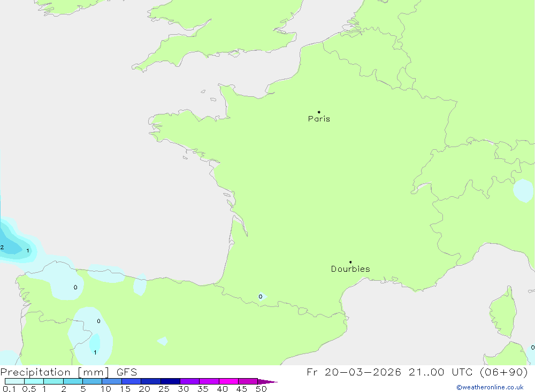
Task: Click the 20 legend scale value
Action: (144, 389)
